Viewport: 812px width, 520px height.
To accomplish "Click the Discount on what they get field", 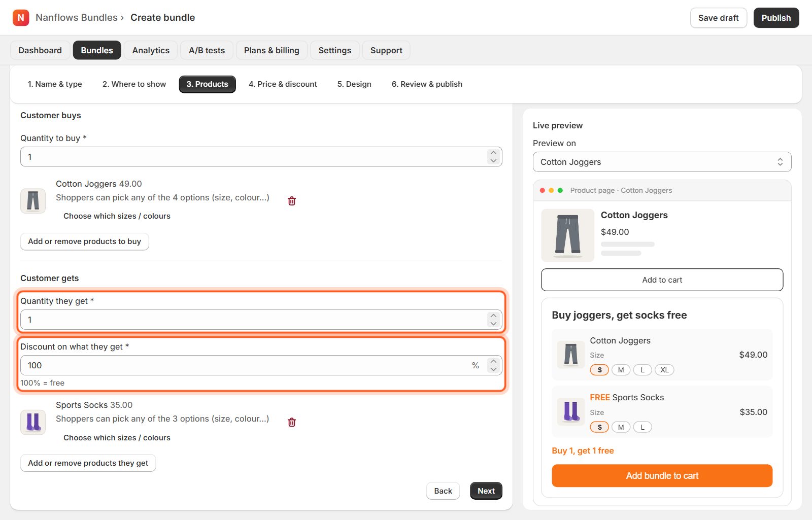I will click(x=261, y=365).
